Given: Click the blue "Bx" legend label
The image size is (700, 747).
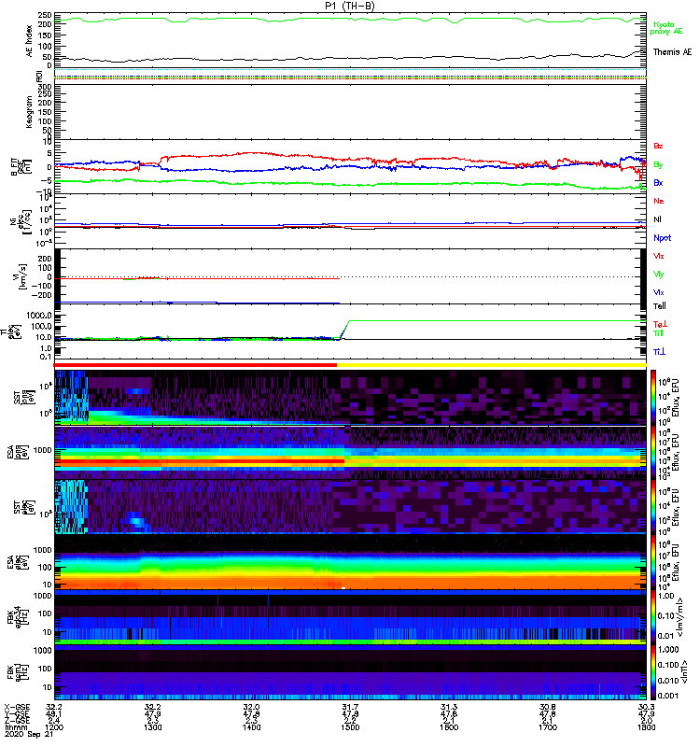Looking at the screenshot, I should pos(658,182).
